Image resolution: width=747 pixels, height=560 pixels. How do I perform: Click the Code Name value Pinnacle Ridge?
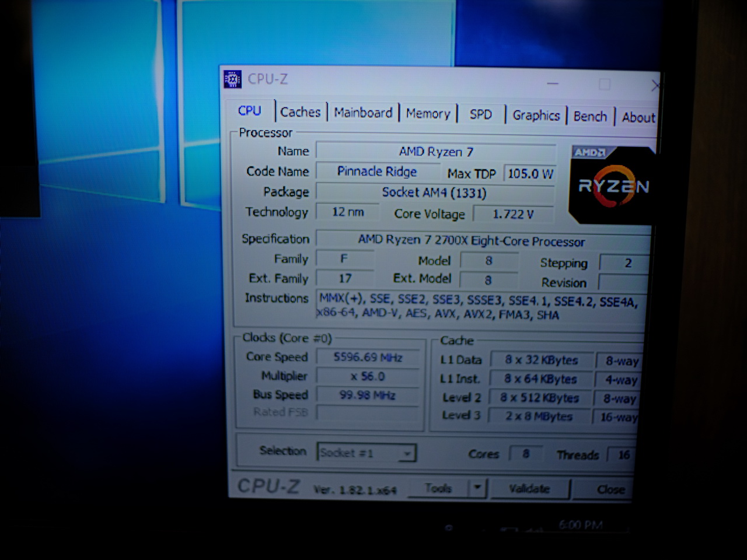tap(377, 171)
